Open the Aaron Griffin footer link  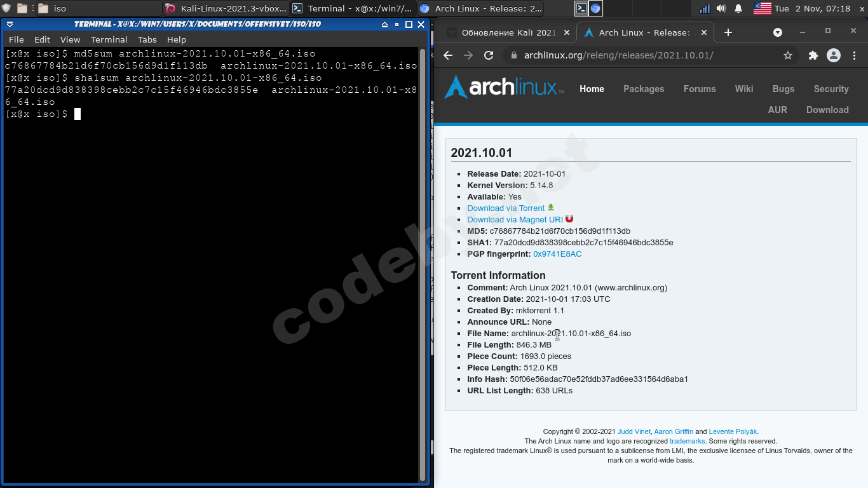click(x=674, y=431)
